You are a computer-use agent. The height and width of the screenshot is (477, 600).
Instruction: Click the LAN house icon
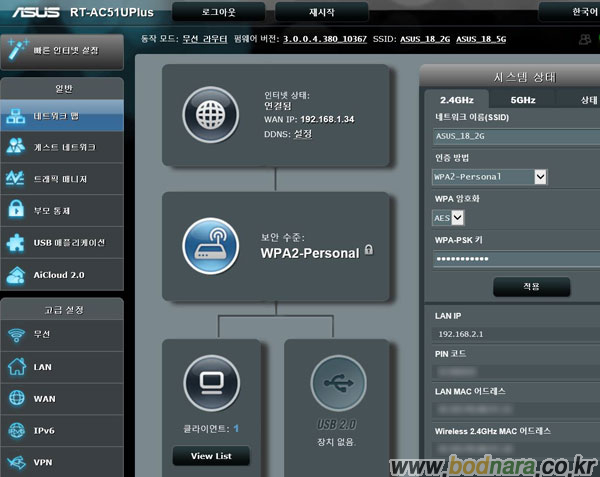click(x=17, y=366)
